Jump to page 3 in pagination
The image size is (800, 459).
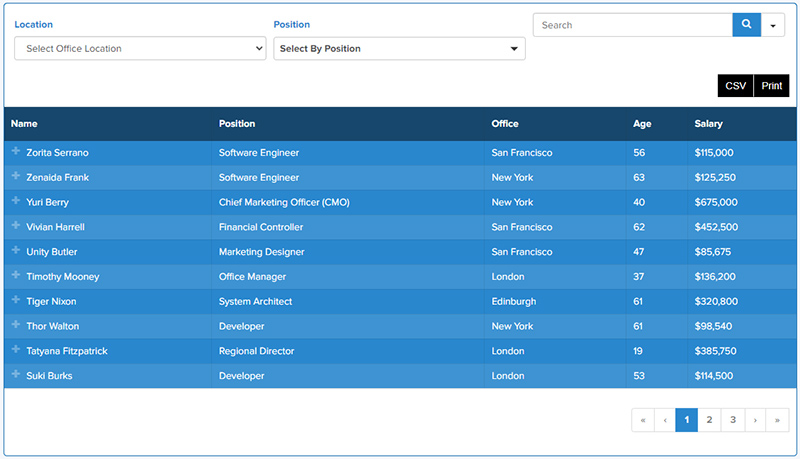[x=733, y=420]
